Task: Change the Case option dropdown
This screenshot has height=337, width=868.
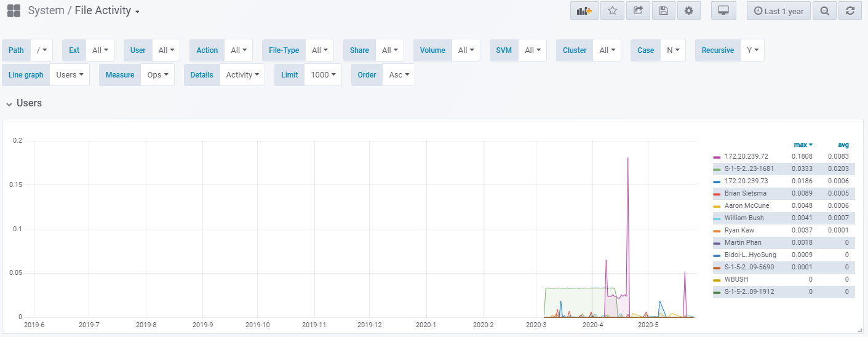Action: 673,50
